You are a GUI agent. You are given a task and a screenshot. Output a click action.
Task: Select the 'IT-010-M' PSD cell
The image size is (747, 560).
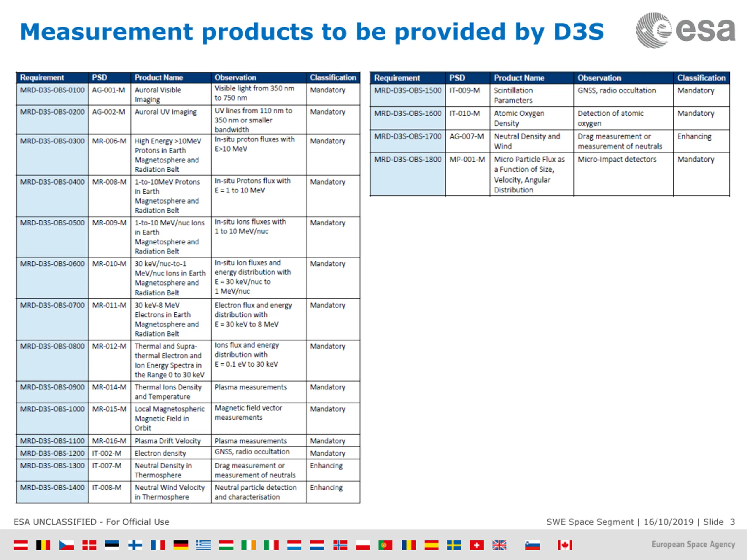coord(467,118)
